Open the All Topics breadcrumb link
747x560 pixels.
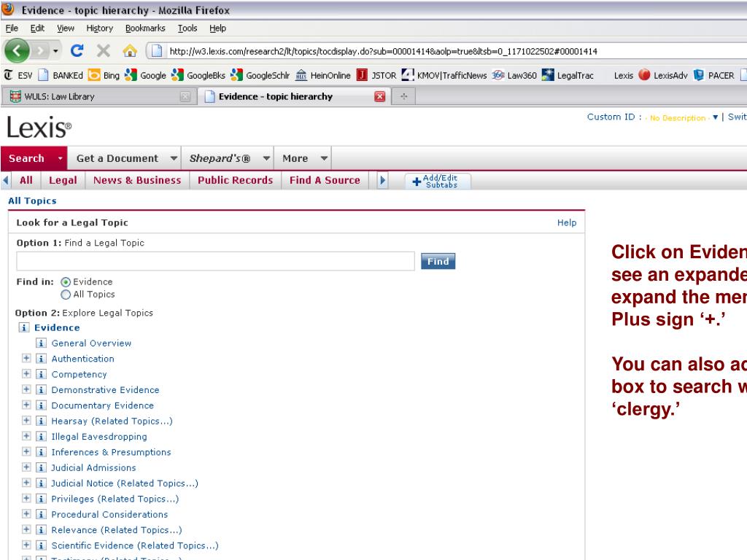tap(32, 201)
